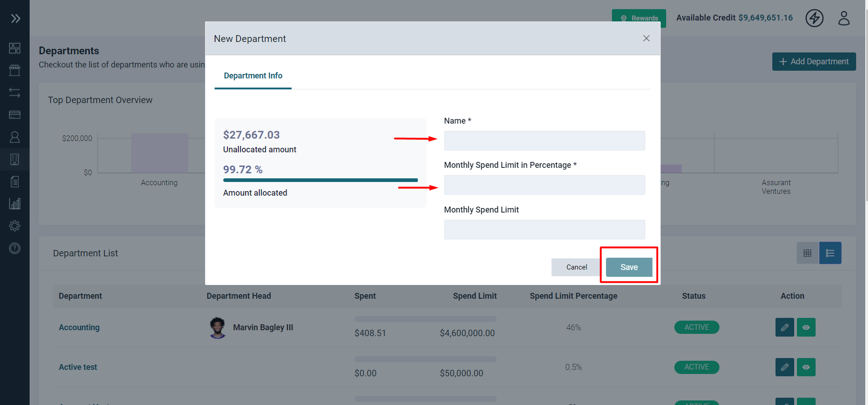Click the Cancel button
Screen dimensions: 868x405
click(x=576, y=267)
